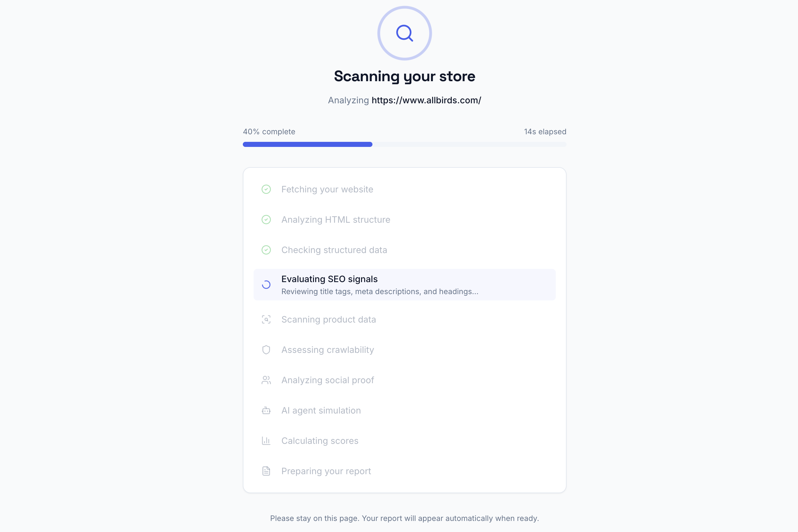Select the Fetching your website completed step
This screenshot has height=532, width=798.
(x=327, y=189)
